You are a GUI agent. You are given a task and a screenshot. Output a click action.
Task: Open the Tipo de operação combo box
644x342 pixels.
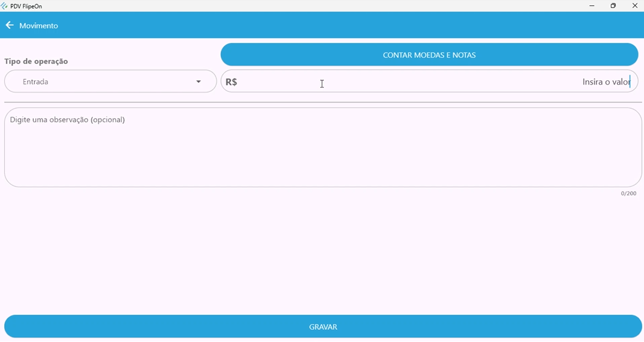click(110, 82)
